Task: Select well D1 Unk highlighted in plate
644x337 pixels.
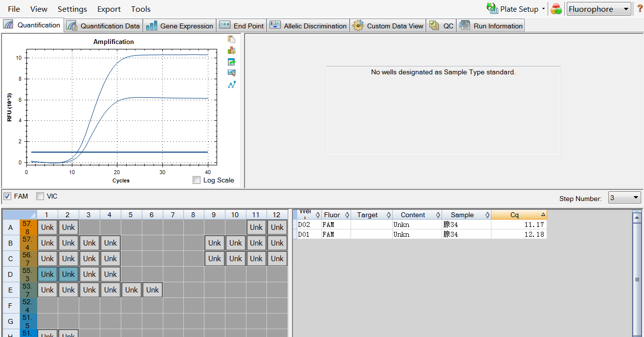Action: click(47, 274)
